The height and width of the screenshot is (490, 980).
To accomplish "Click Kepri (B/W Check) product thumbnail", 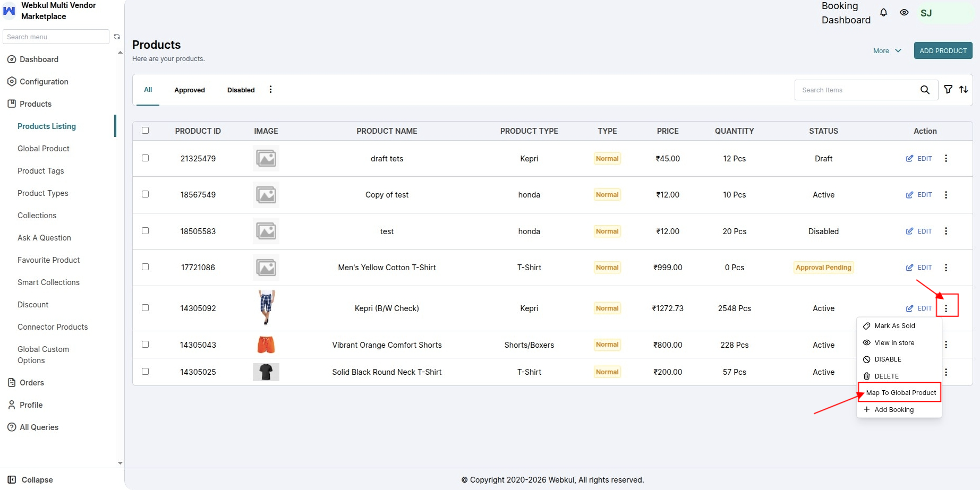I will (x=266, y=308).
